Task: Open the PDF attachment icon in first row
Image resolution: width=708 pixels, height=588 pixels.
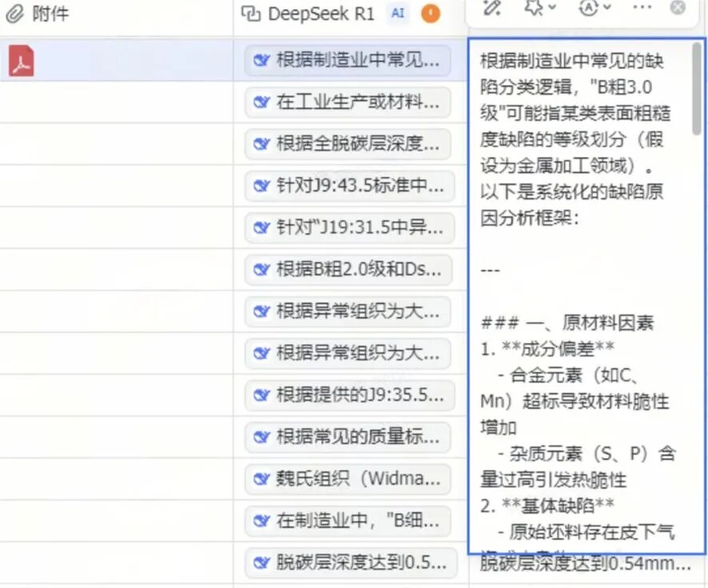Action: [21, 61]
